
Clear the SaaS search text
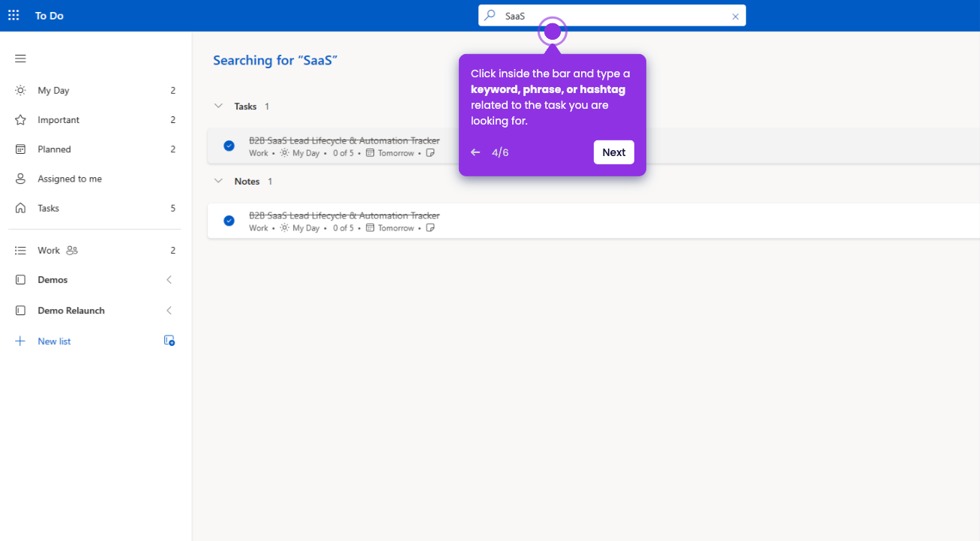click(x=736, y=17)
